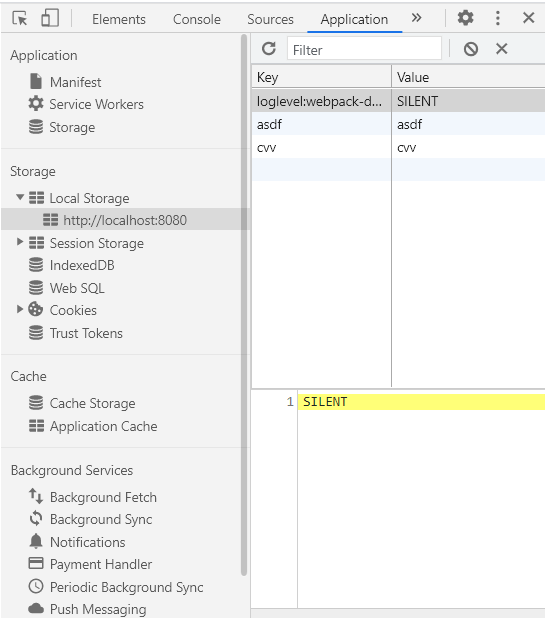Activate the inspect element picker icon
The image size is (545, 618).
[20, 18]
